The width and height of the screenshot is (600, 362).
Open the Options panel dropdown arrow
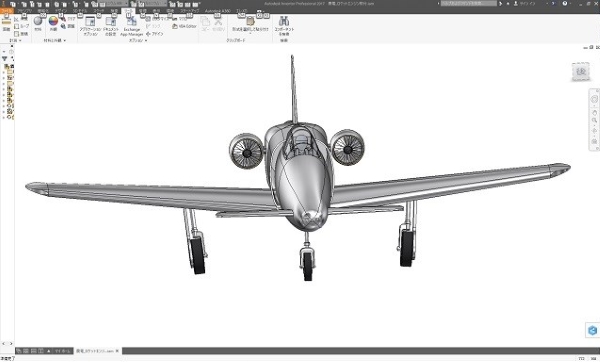point(146,41)
